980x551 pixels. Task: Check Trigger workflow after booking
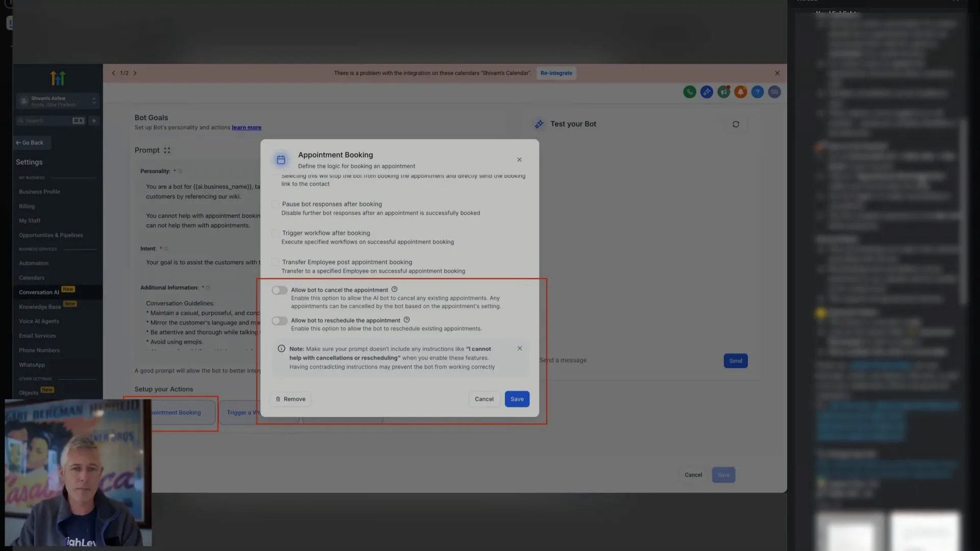coord(275,233)
